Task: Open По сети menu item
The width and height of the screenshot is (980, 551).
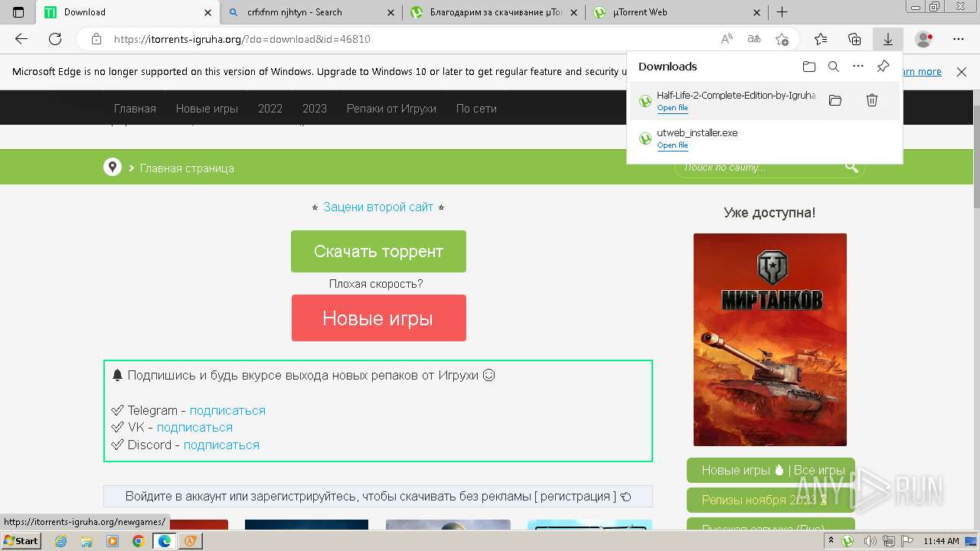Action: tap(476, 109)
